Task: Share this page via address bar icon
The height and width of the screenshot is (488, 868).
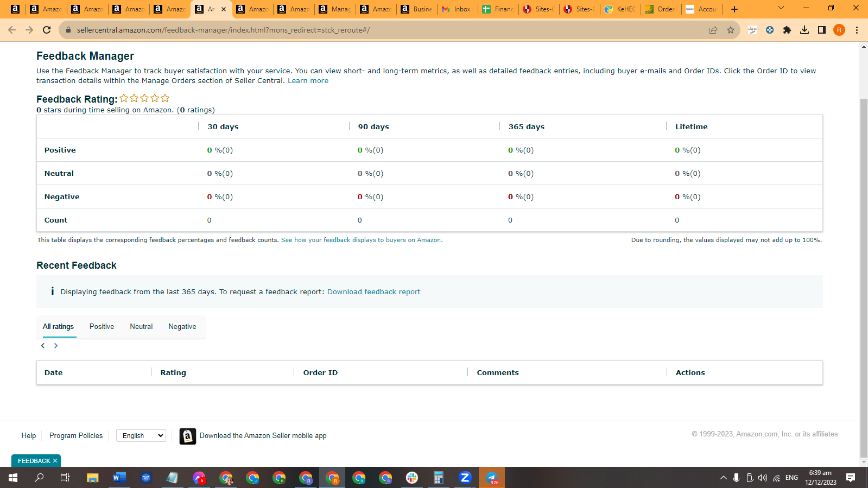Action: tap(713, 30)
